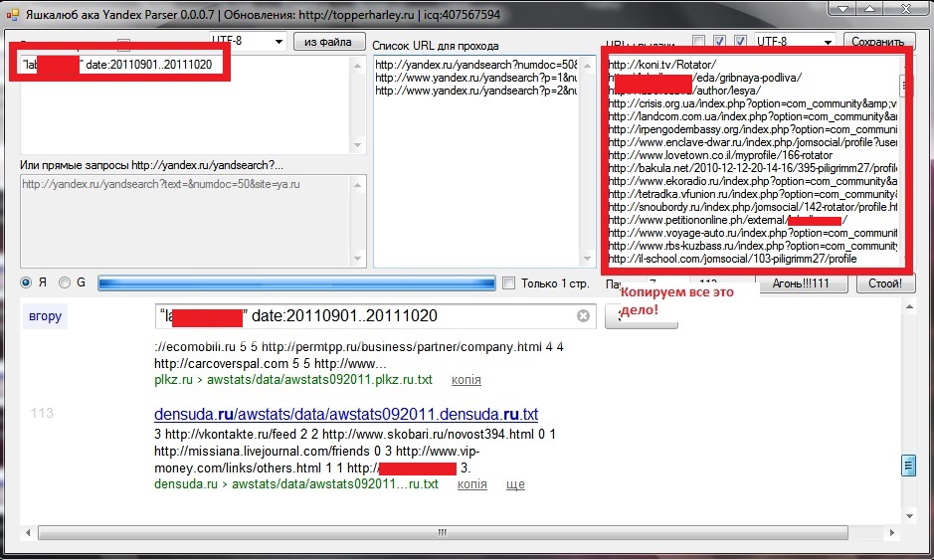Image resolution: width=934 pixels, height=560 pixels.
Task: Select the www.petitiononline.ph result row
Action: tap(728, 220)
